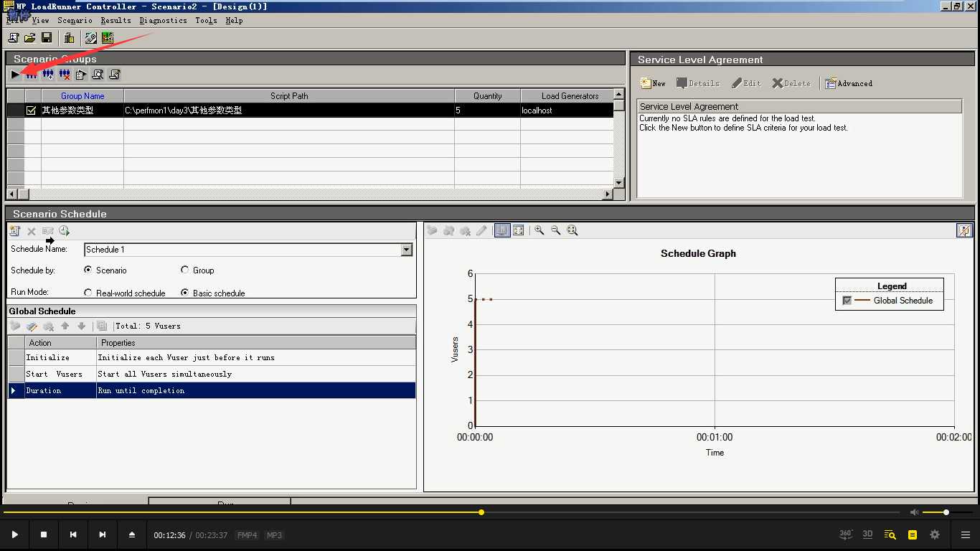This screenshot has height=551, width=980.
Task: Click the video progress bar handle
Action: point(481,512)
